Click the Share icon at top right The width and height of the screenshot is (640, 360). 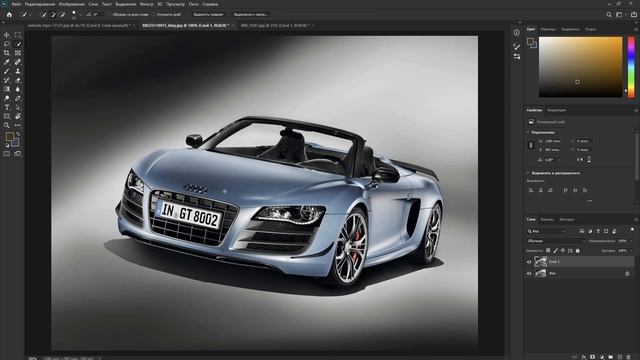tap(634, 15)
